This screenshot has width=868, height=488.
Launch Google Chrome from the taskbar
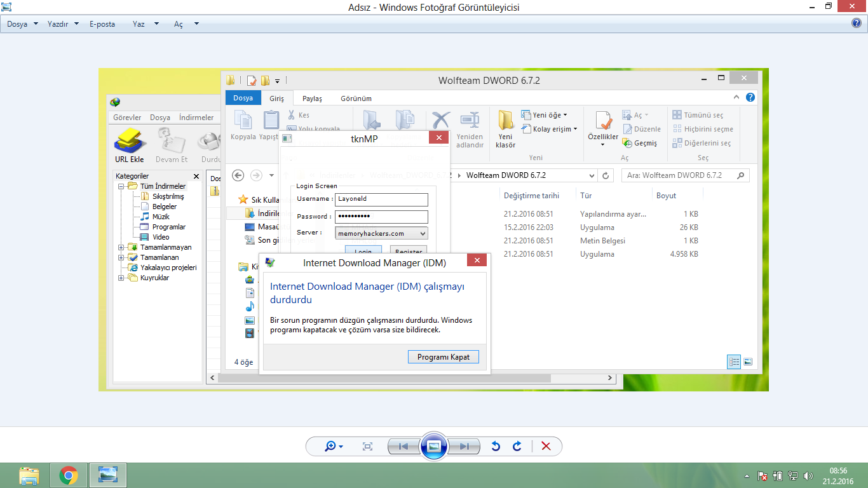point(68,475)
